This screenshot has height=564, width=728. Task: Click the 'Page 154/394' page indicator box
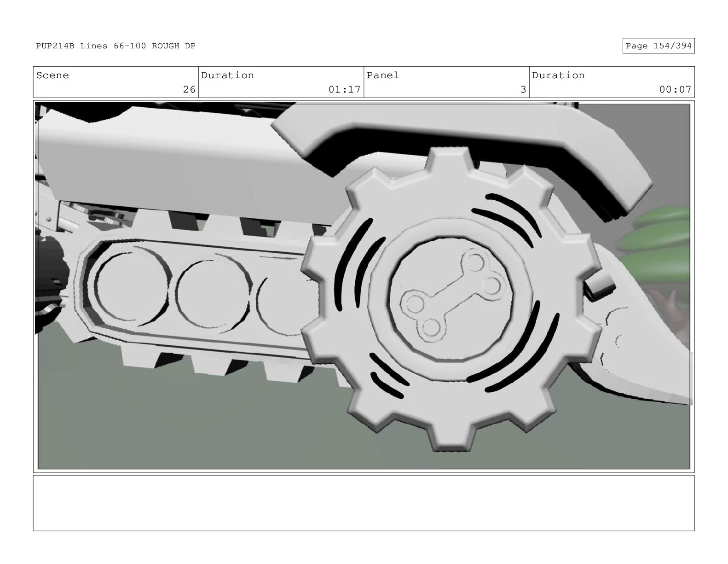(x=658, y=46)
